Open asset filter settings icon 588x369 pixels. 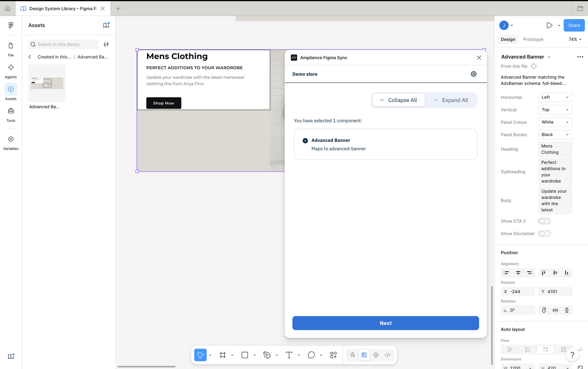106,44
